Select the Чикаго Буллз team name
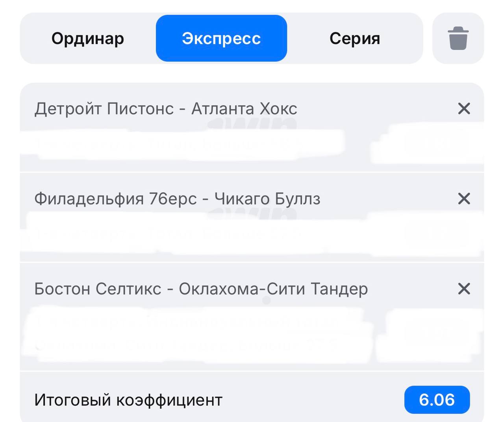This screenshot has width=504, height=422. (267, 199)
